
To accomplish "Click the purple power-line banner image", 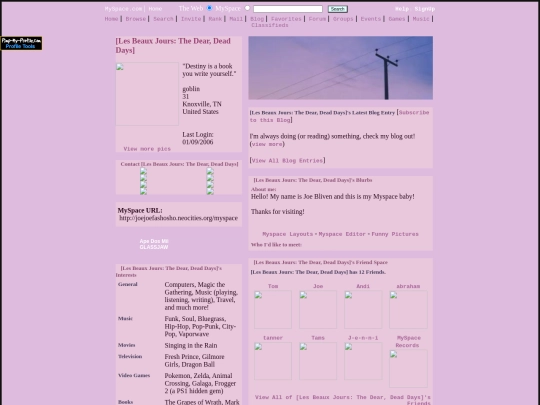I will pyautogui.click(x=341, y=68).
